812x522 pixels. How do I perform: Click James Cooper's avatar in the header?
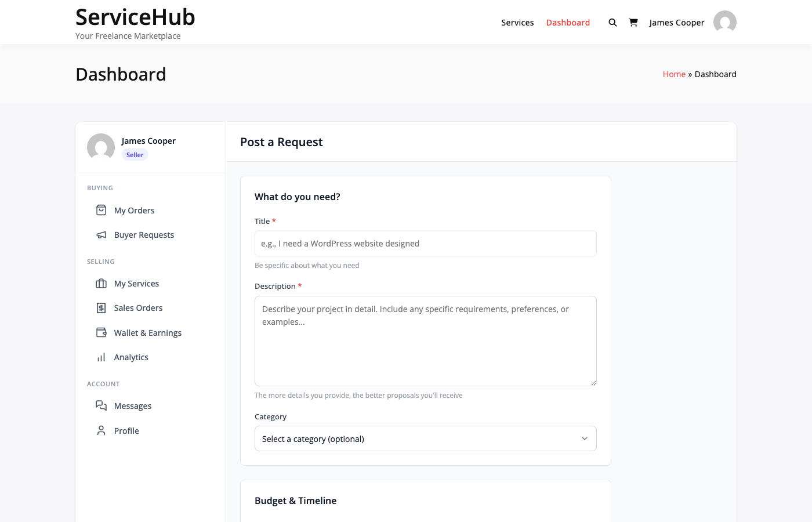coord(724,22)
